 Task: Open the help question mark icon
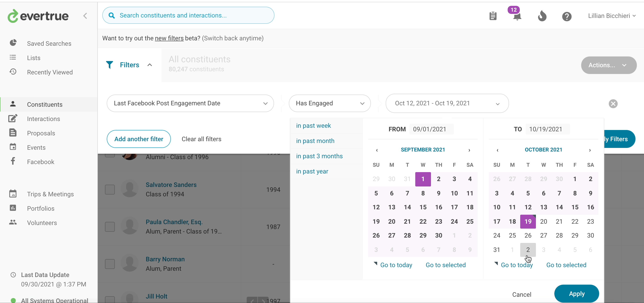566,17
